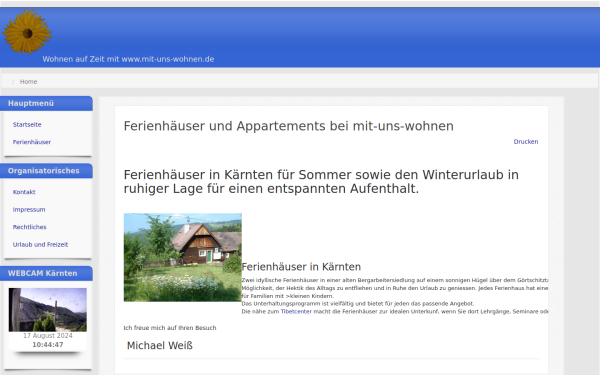The height and width of the screenshot is (375, 600).
Task: Follow the Tibetcenter link in the text
Action: pyautogui.click(x=296, y=311)
